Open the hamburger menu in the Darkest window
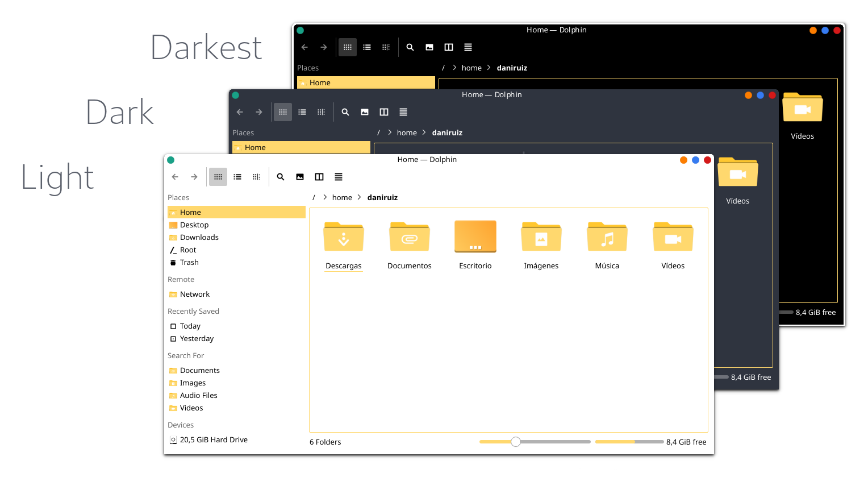The image size is (868, 477). pyautogui.click(x=468, y=47)
